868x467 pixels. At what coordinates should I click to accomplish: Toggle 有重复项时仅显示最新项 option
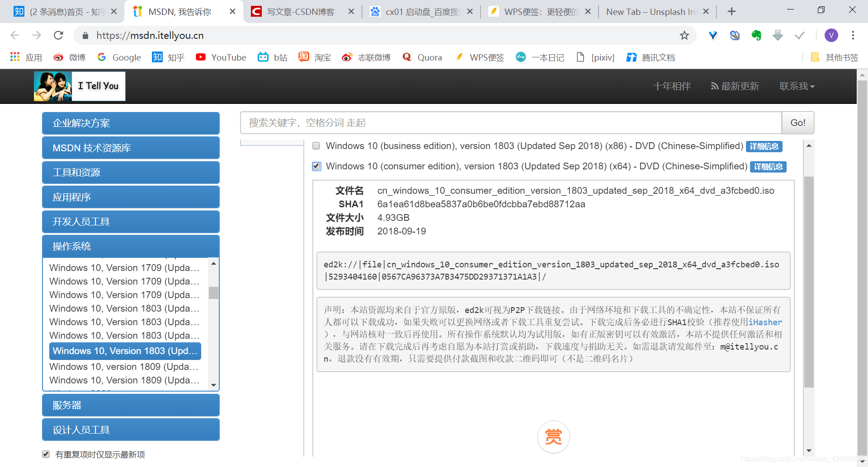pos(46,454)
